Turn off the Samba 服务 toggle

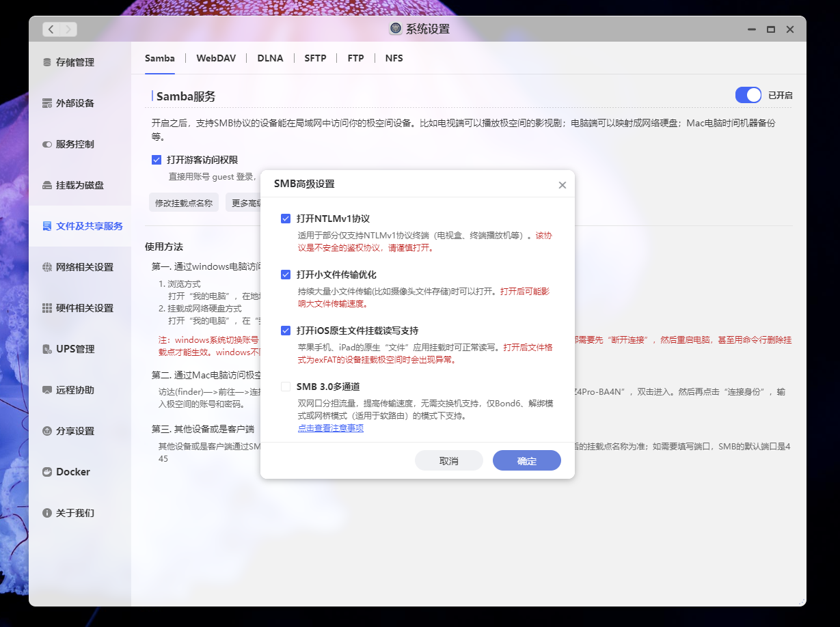tap(748, 95)
